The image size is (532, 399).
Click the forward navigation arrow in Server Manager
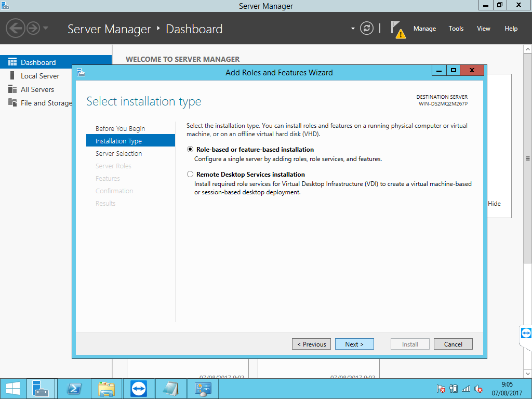pos(33,28)
